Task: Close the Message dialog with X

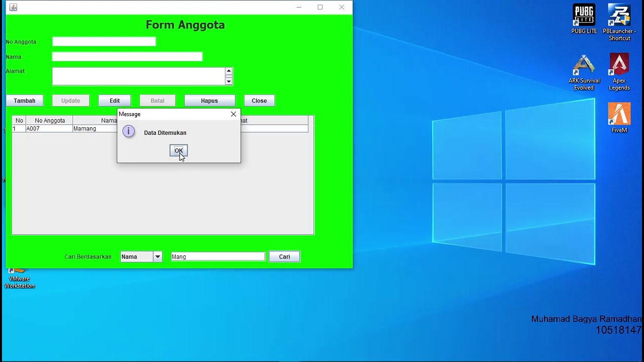Action: click(x=233, y=114)
